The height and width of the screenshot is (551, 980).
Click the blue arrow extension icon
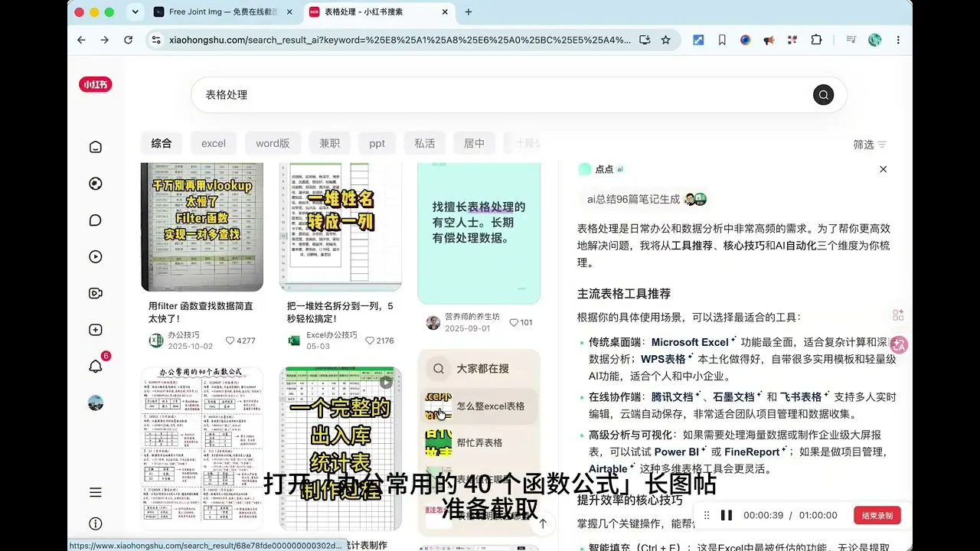(x=698, y=40)
